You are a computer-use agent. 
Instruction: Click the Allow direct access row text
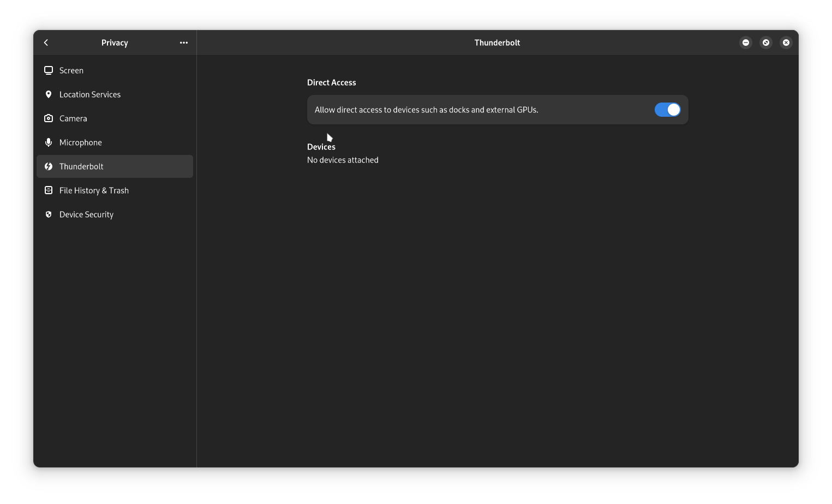coord(426,110)
